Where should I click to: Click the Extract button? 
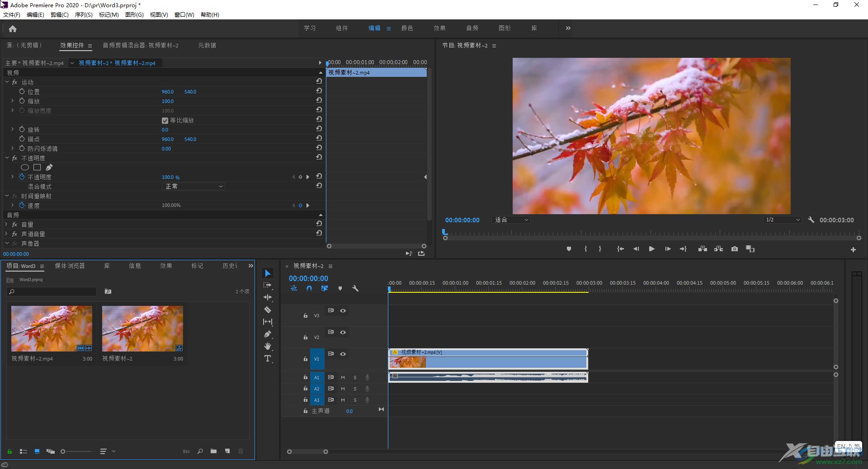pyautogui.click(x=718, y=249)
